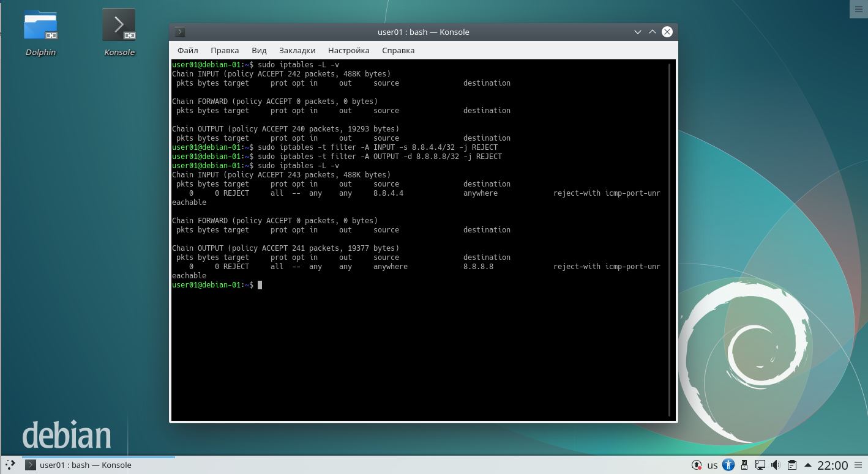
Task: Toggle the desktop toolbox in the top-right corner
Action: 858,9
